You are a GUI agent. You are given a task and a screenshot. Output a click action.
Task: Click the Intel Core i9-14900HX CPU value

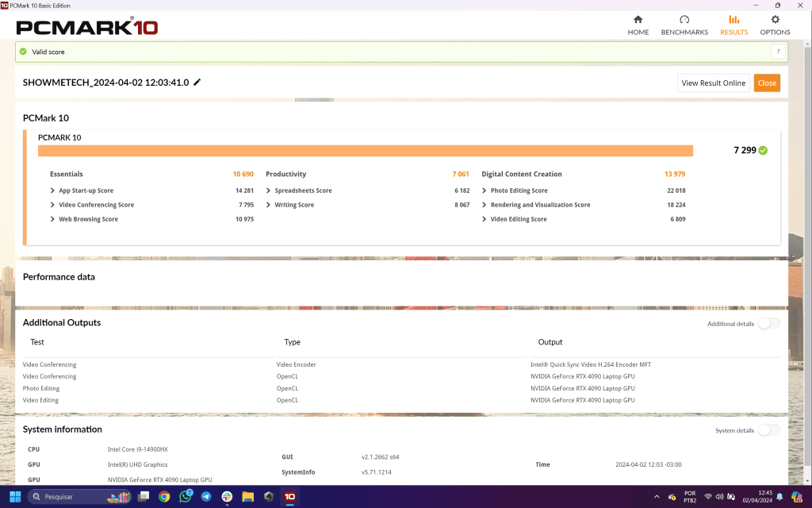point(138,449)
